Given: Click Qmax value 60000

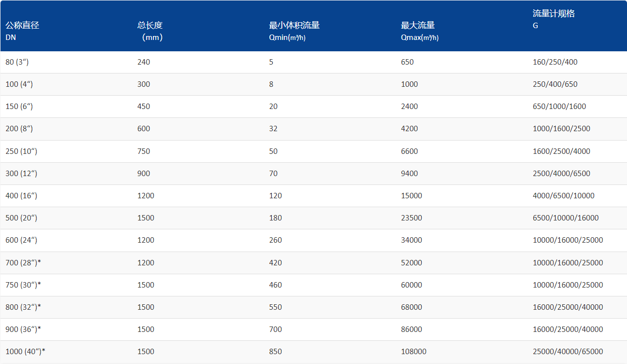Looking at the screenshot, I should [411, 285].
